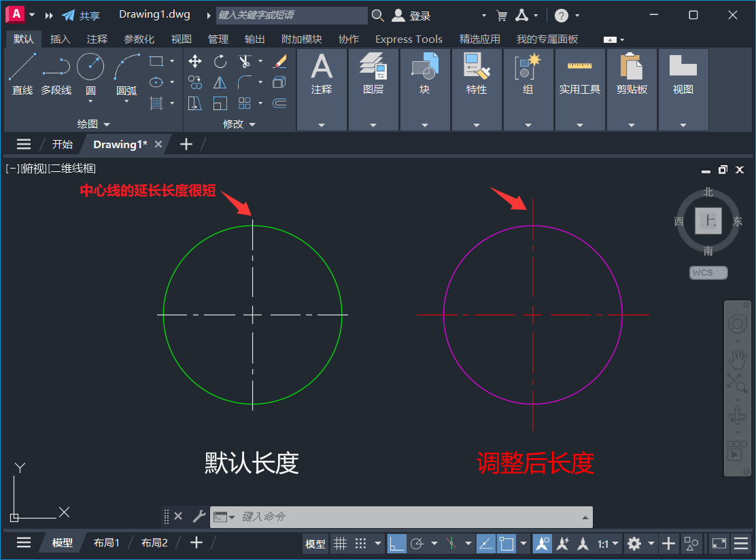Select the 圆 (Circle) tool
756x560 pixels.
(89, 67)
